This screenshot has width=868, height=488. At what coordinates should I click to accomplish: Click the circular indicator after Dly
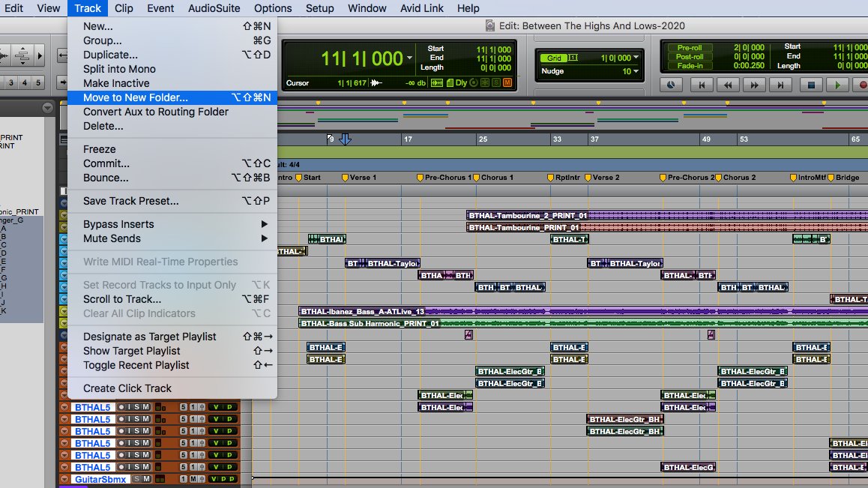(473, 82)
